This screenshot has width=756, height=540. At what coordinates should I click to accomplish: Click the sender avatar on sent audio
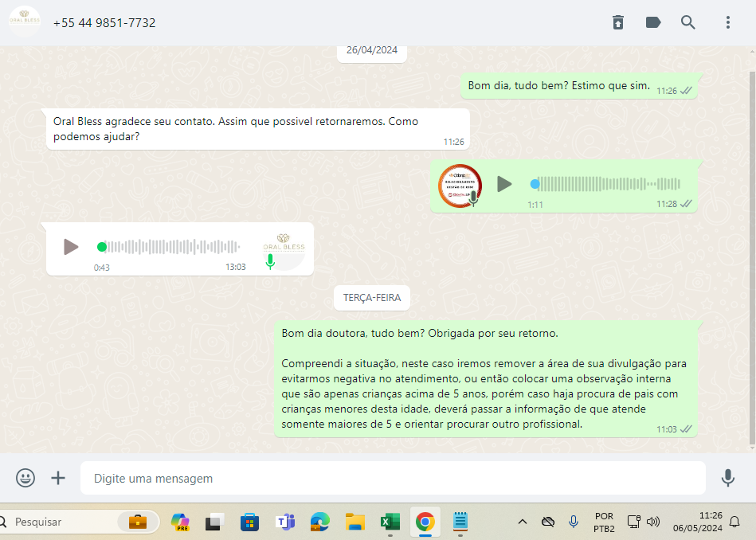pyautogui.click(x=460, y=185)
